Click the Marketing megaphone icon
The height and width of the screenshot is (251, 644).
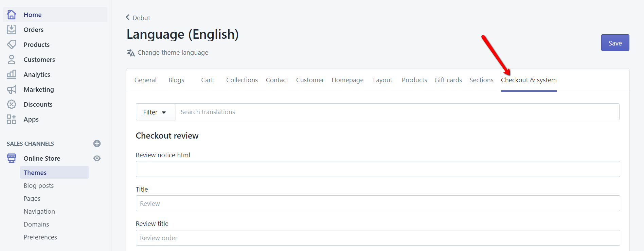(x=12, y=89)
